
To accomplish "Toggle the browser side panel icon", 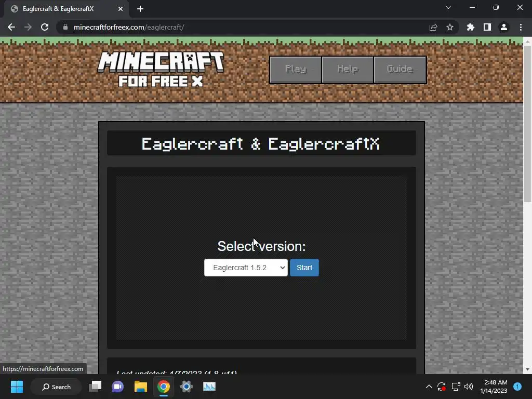I will (x=487, y=27).
